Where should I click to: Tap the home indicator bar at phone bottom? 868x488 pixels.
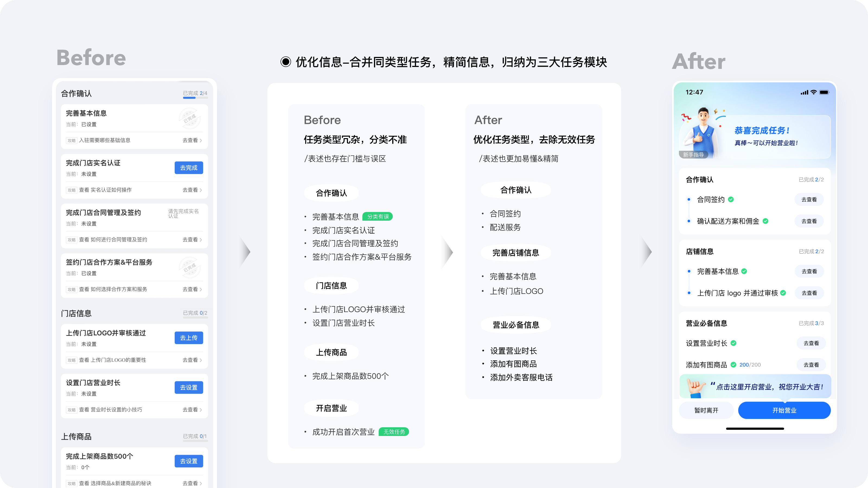tap(755, 429)
